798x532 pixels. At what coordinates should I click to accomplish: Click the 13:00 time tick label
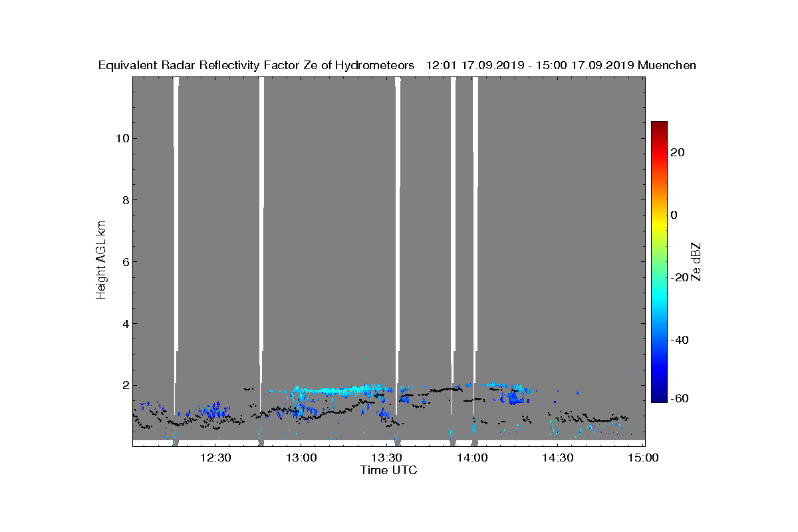click(300, 458)
